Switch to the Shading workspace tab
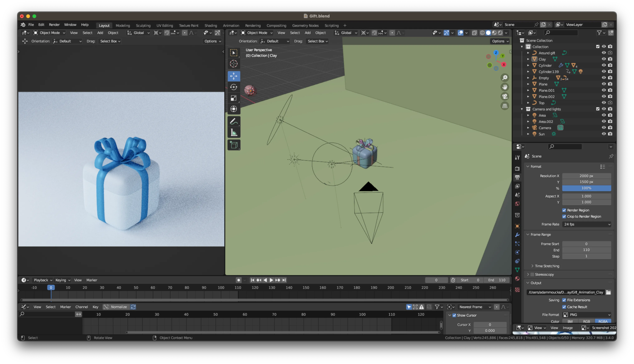 click(211, 26)
